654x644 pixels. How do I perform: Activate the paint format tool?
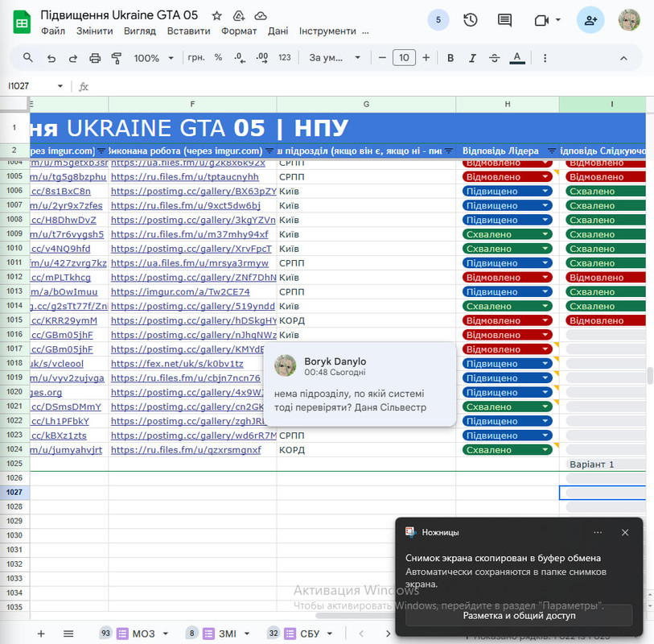(117, 58)
